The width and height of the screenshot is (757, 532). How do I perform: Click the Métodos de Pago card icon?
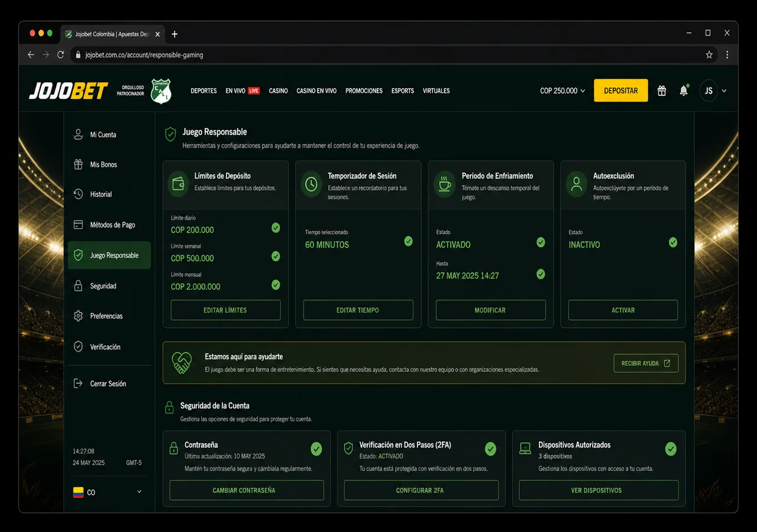78,225
